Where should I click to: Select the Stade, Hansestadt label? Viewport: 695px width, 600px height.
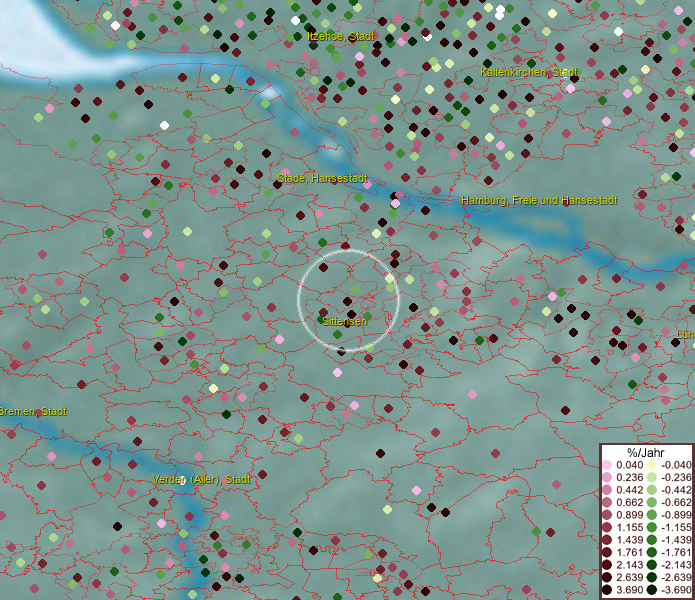322,178
